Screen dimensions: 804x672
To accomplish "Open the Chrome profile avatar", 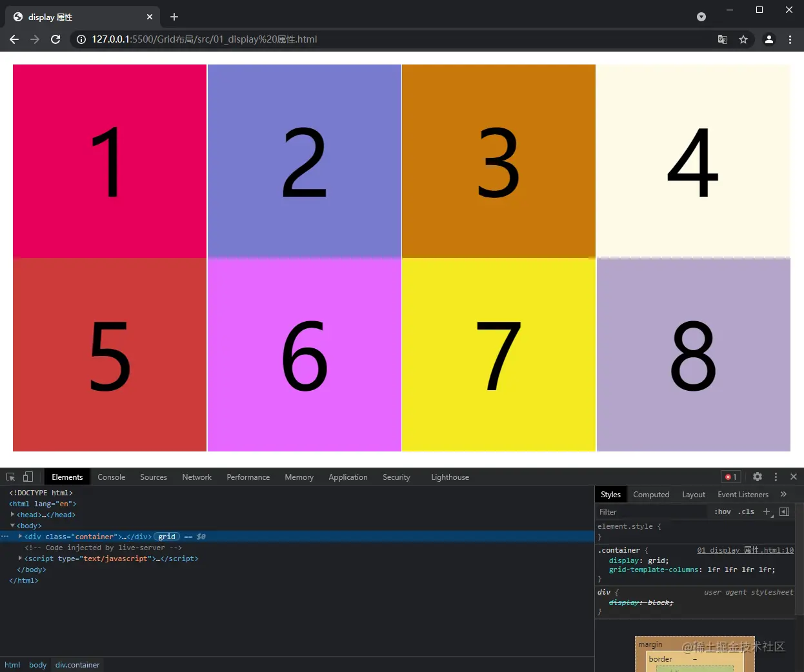I will [x=769, y=39].
